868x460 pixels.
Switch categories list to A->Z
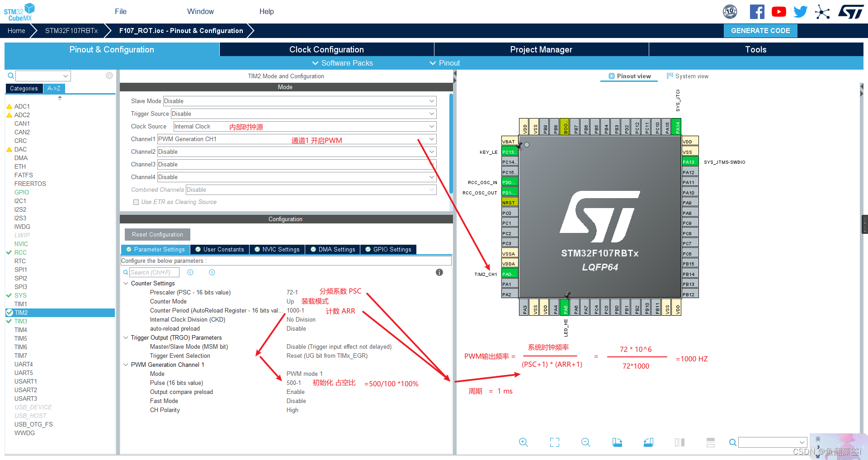pos(54,88)
